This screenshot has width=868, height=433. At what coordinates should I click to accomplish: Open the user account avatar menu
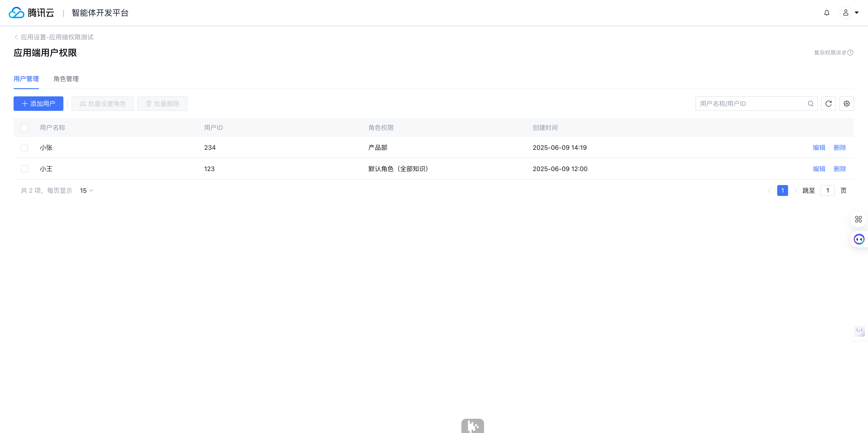pos(845,13)
